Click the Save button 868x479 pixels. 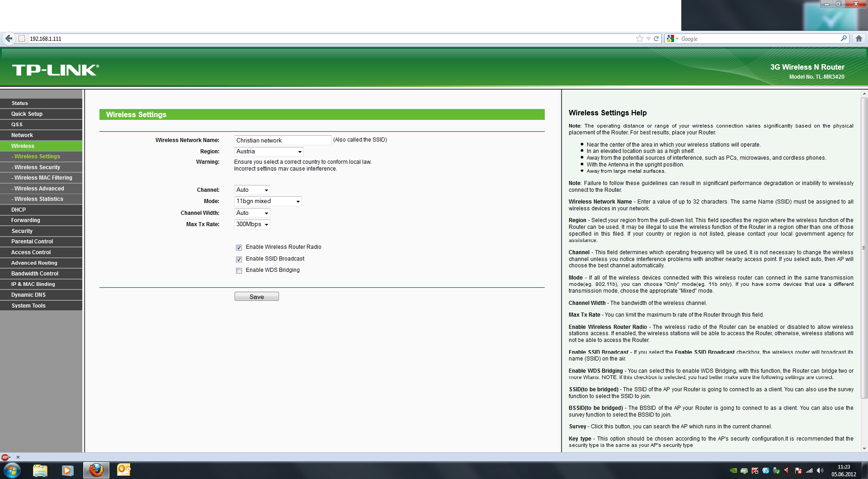(x=256, y=297)
